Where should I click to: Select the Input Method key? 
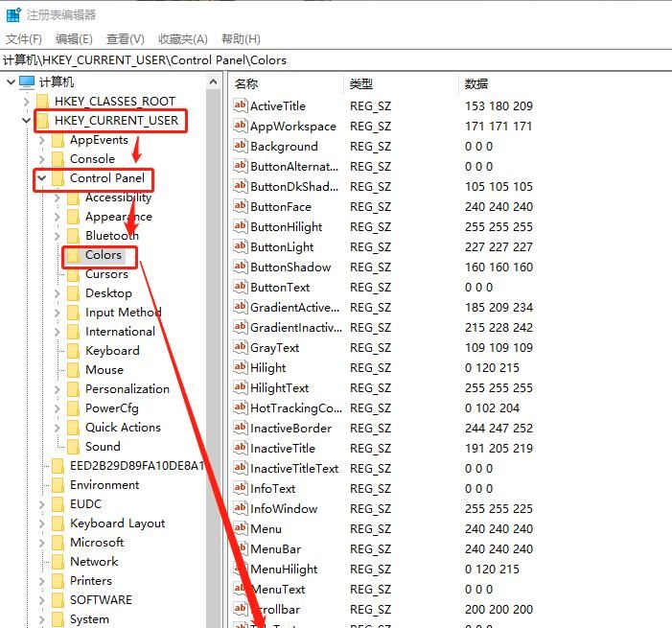(124, 313)
